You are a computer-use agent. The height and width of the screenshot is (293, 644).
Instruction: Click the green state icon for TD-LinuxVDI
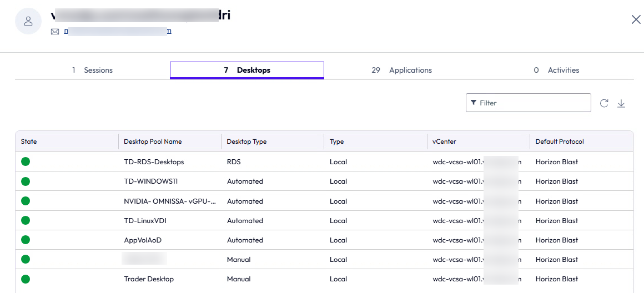tap(26, 221)
